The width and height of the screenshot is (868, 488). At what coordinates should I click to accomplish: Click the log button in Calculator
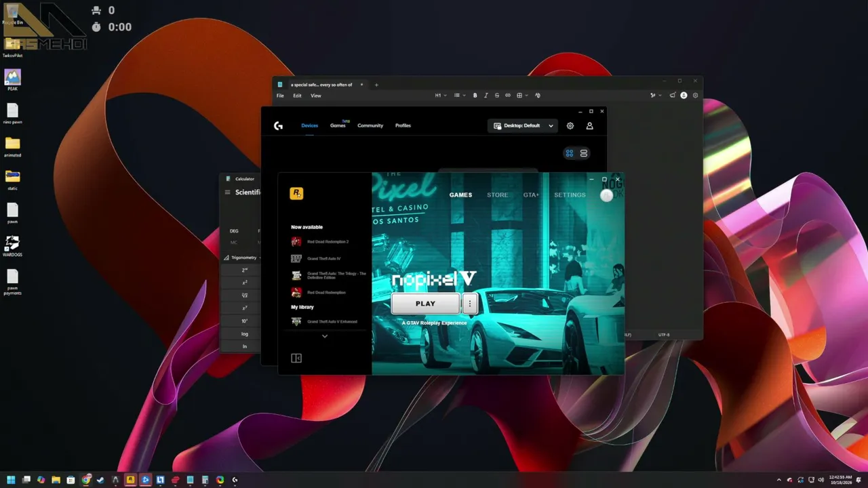(245, 333)
